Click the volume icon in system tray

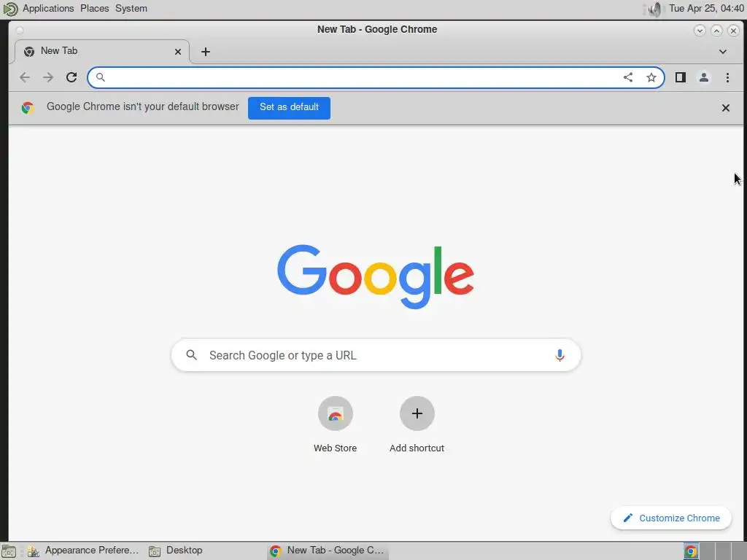tap(656, 9)
